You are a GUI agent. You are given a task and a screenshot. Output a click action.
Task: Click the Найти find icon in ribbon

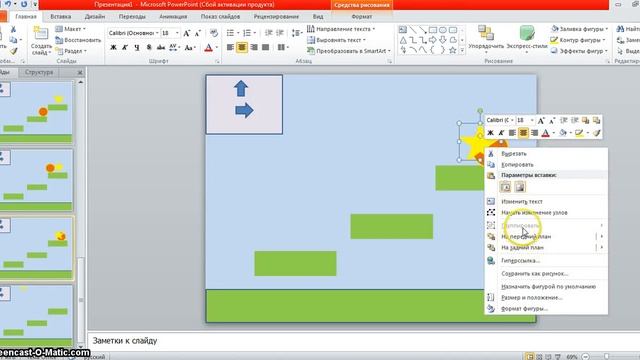pos(620,29)
